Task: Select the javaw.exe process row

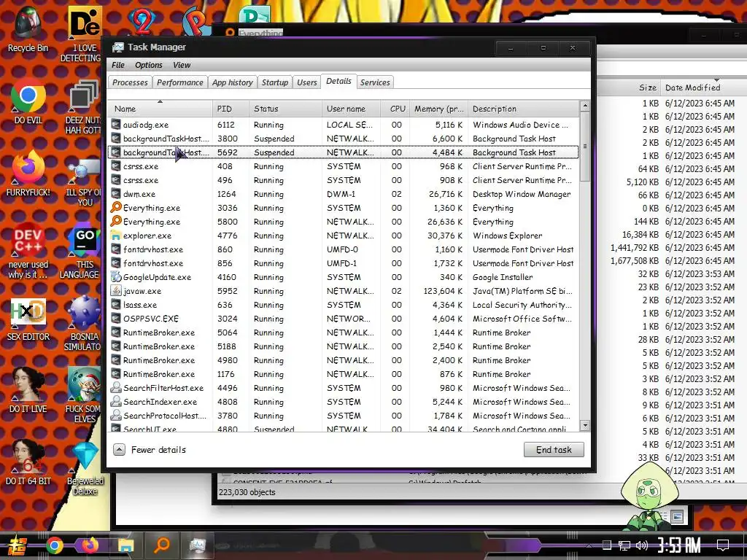Action: pyautogui.click(x=344, y=291)
